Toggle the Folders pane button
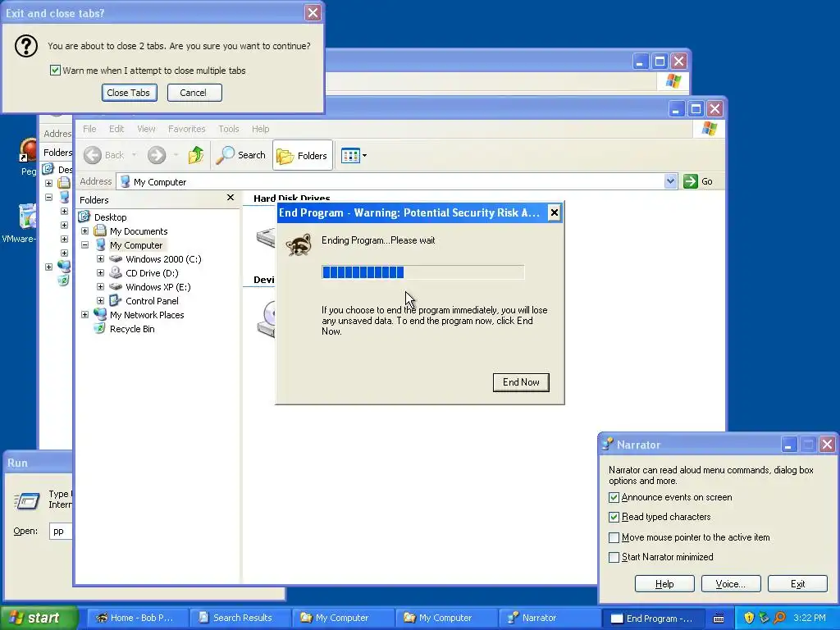Viewport: 840px width, 630px height. [x=302, y=155]
